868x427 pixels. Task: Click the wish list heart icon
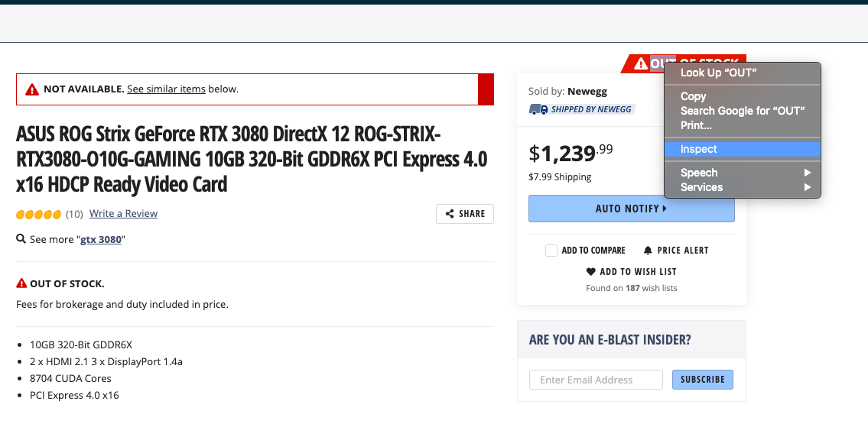coord(590,272)
